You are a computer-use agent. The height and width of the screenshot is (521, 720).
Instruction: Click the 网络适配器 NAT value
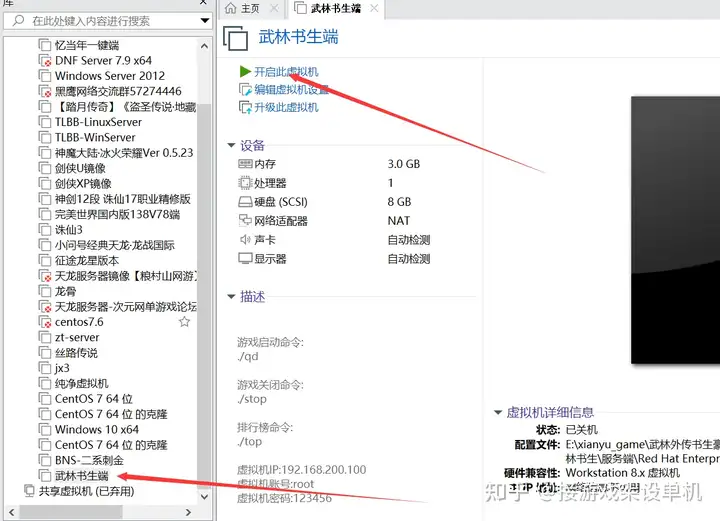coord(399,220)
